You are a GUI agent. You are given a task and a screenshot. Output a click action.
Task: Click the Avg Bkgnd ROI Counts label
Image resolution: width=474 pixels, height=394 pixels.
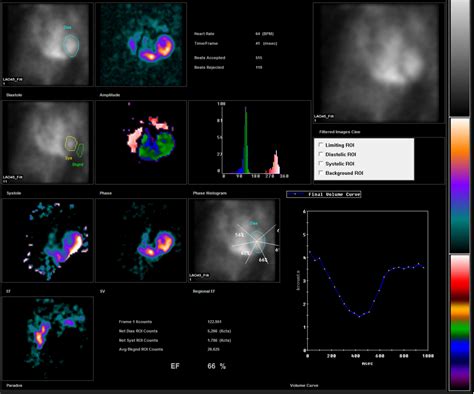click(141, 349)
